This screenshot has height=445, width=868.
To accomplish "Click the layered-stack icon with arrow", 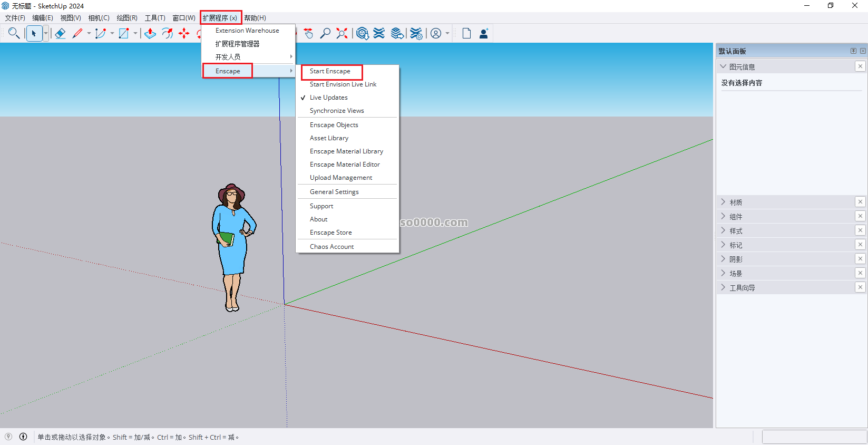I will (397, 33).
